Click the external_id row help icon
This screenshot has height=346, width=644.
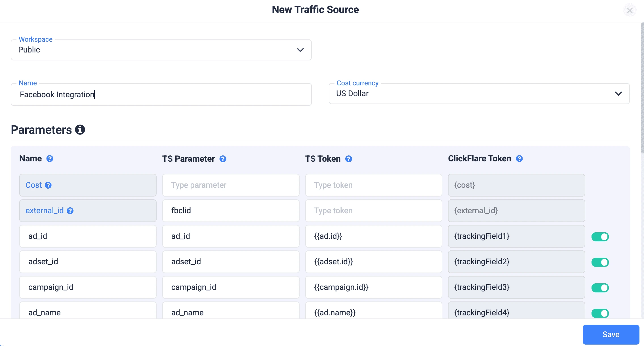[x=70, y=211]
